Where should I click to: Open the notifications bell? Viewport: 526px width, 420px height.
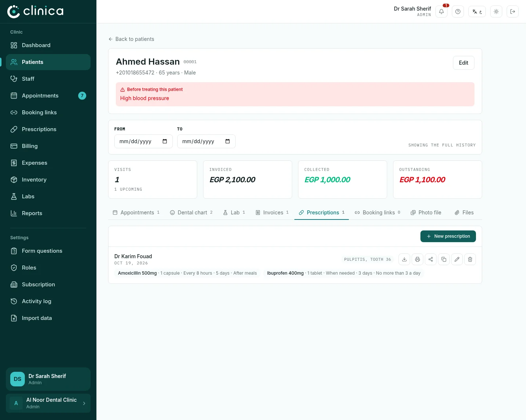[x=441, y=12]
